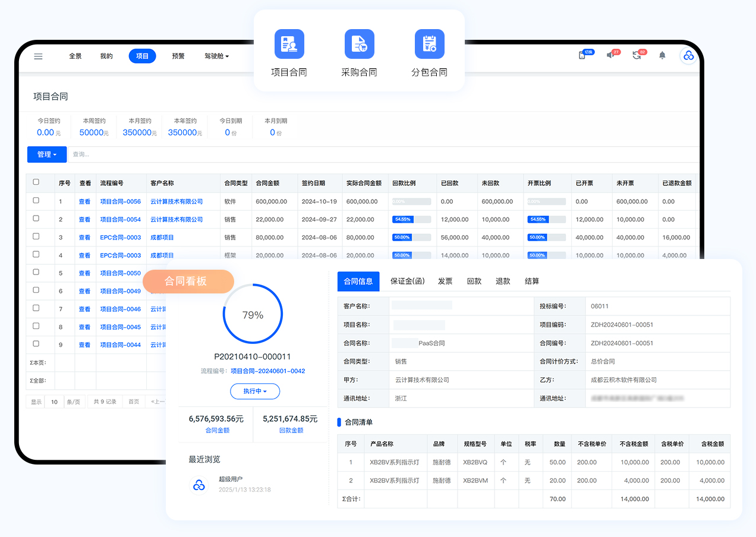The width and height of the screenshot is (756, 537).
Task: Switch to the 保证金(函) tab
Action: tap(408, 282)
